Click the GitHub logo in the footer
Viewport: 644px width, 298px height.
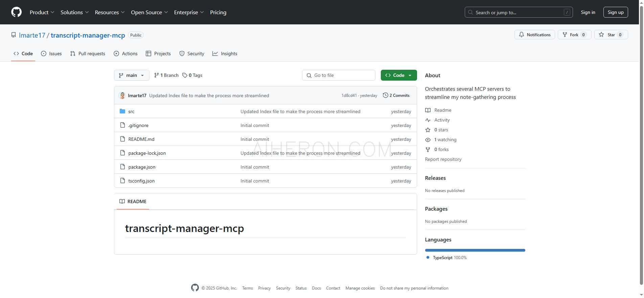pyautogui.click(x=195, y=288)
